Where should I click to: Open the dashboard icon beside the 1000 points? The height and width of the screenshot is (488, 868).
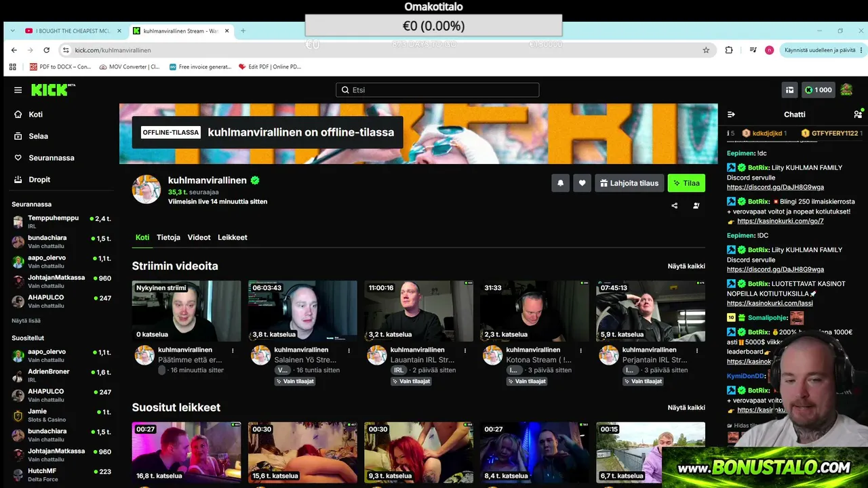pos(789,90)
